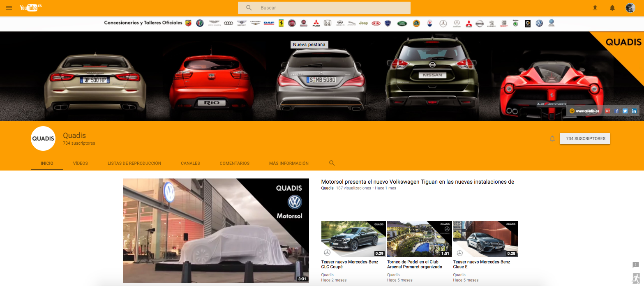The height and width of the screenshot is (286, 644).
Task: Open Teaser nuevo Mercedes-Benz GLC Coupé title
Action: 350,264
